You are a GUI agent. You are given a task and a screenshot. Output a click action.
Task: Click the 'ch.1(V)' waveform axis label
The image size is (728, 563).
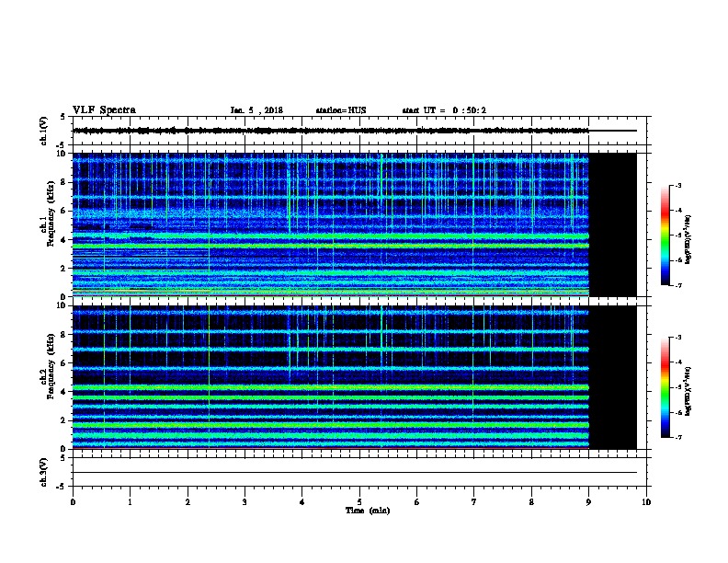click(x=43, y=131)
